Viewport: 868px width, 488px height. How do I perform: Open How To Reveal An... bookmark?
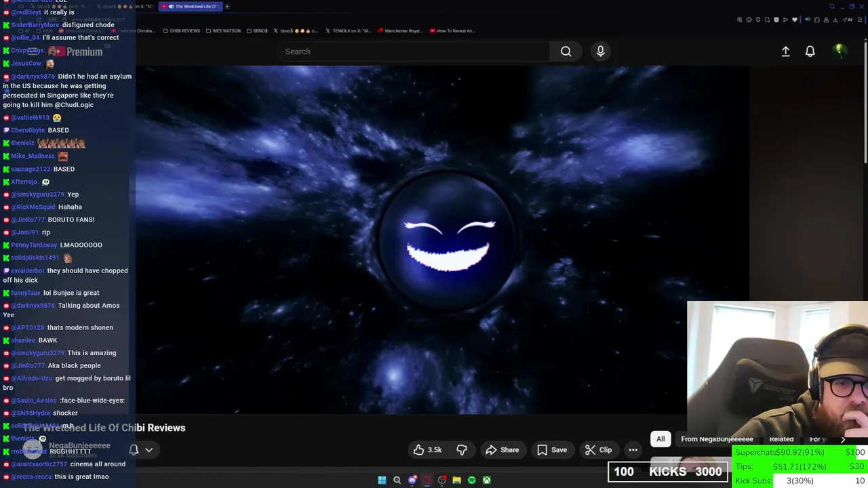tap(452, 30)
